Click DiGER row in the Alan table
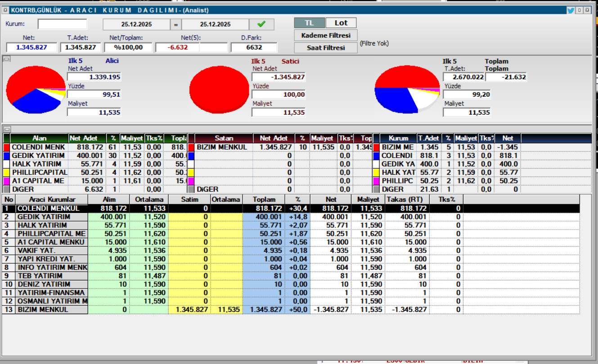This screenshot has width=598, height=364. [x=95, y=190]
